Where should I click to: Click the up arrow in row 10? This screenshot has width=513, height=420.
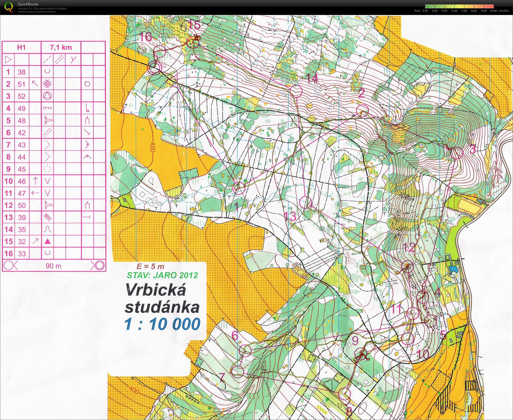[x=35, y=181]
